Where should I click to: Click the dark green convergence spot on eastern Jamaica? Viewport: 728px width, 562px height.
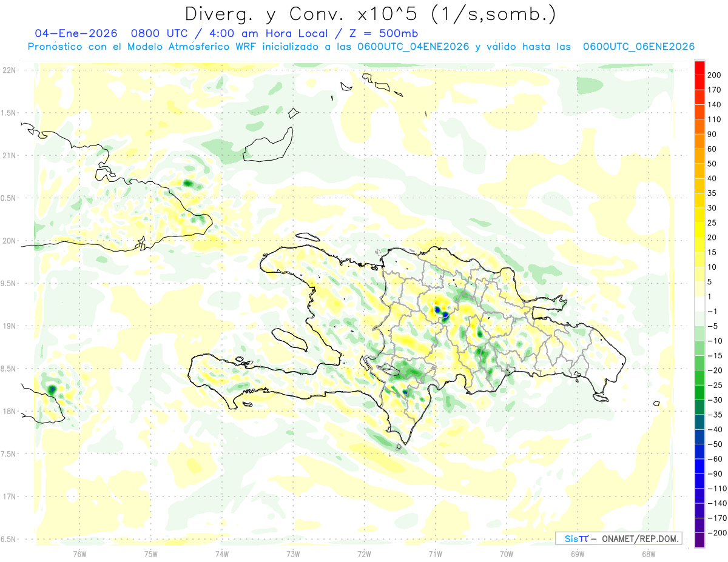tap(52, 389)
